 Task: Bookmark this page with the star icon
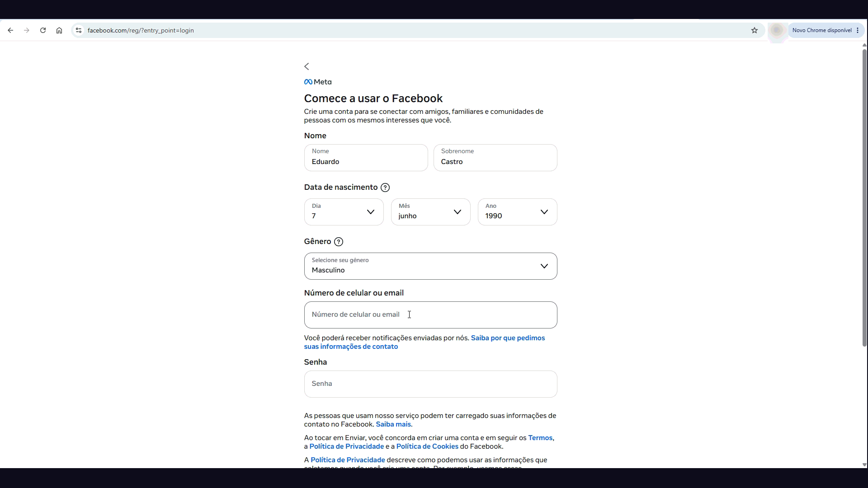[755, 30]
